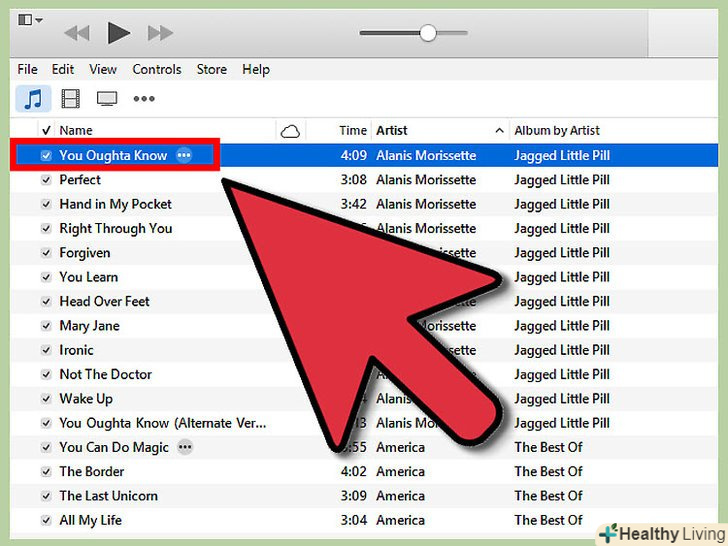Sort by the Time column header

click(353, 130)
